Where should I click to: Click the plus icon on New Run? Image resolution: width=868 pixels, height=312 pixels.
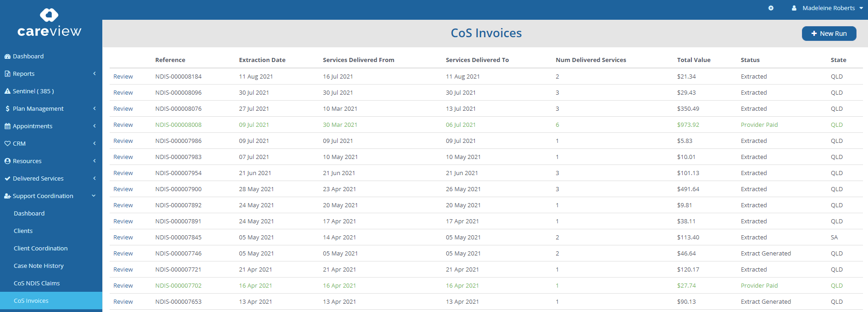[814, 34]
